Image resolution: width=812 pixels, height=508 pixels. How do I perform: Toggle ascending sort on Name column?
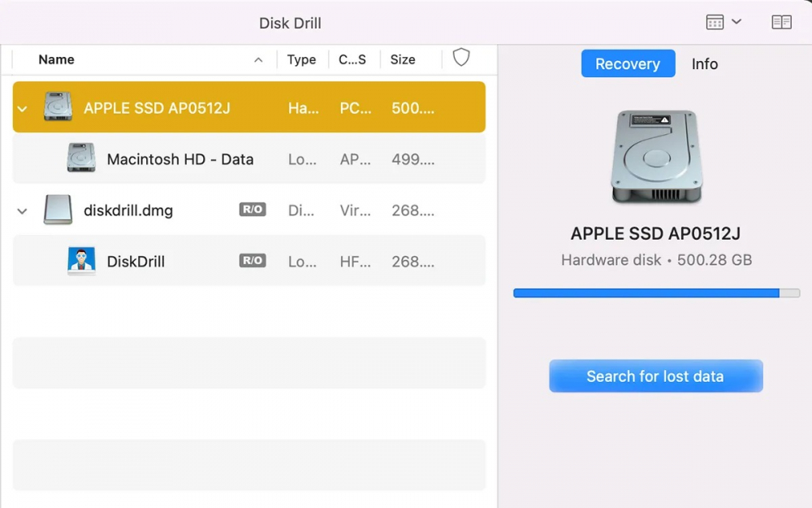click(258, 59)
